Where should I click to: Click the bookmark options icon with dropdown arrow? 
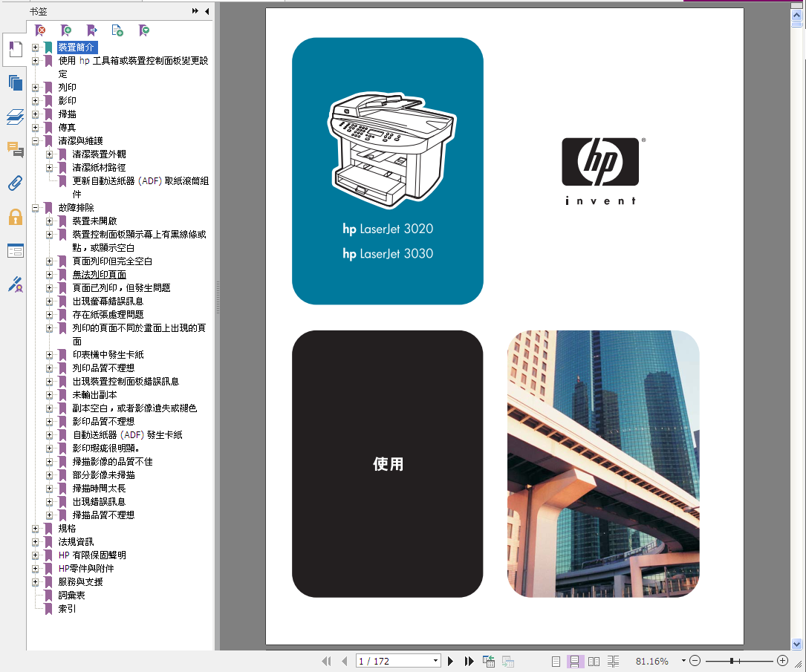(x=144, y=31)
